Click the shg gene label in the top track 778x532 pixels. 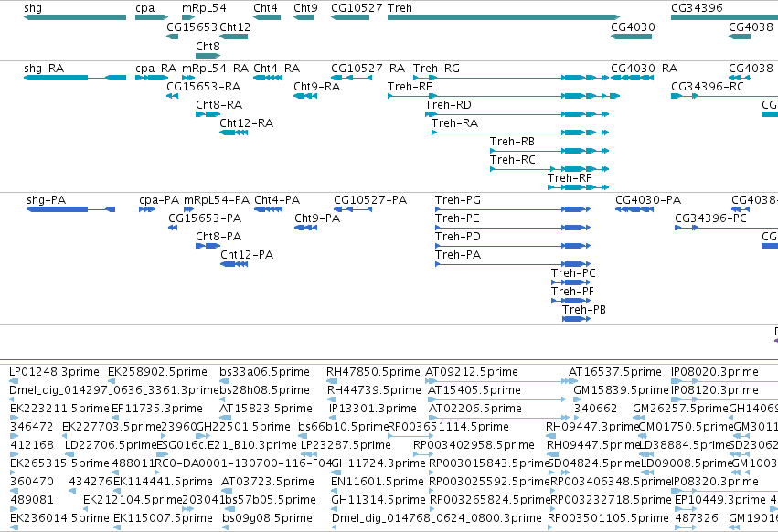[x=33, y=8]
